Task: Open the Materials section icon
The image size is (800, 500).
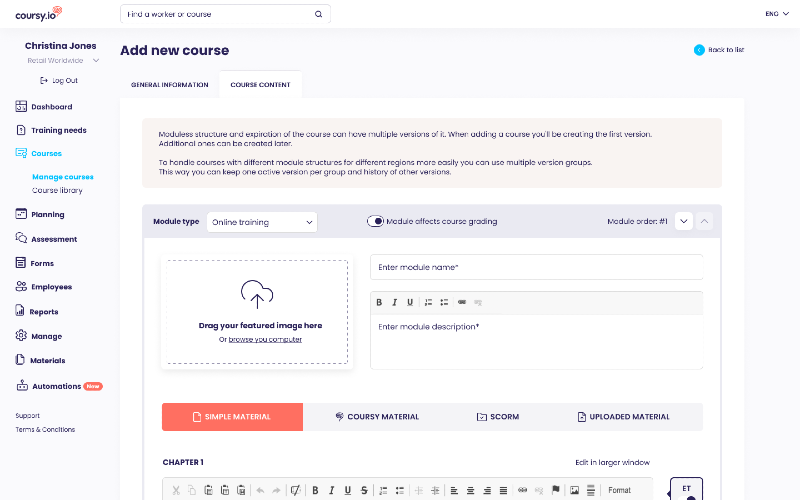Action: click(20, 360)
